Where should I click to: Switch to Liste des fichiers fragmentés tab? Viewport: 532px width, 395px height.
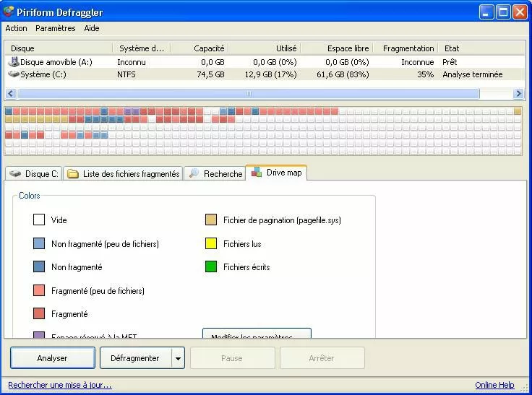(124, 173)
